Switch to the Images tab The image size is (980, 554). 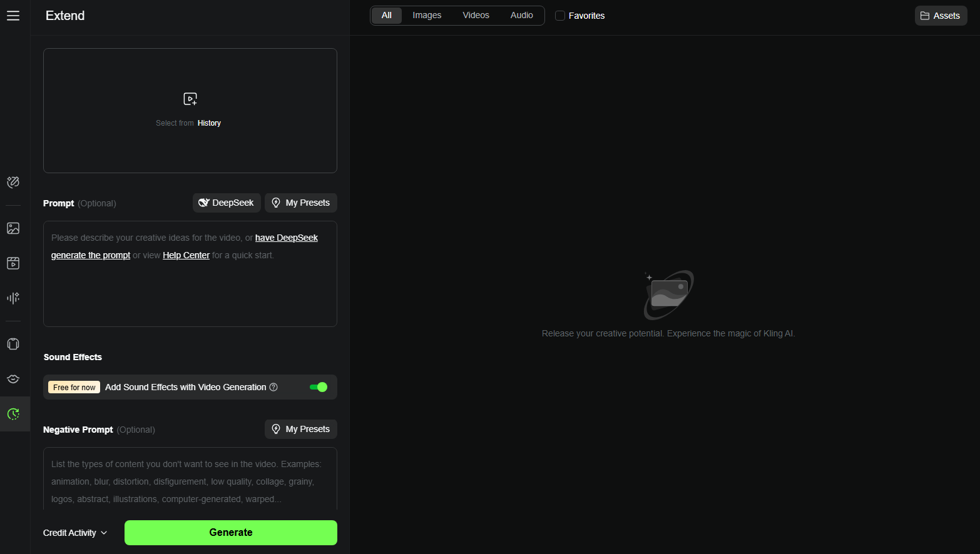[x=427, y=16]
